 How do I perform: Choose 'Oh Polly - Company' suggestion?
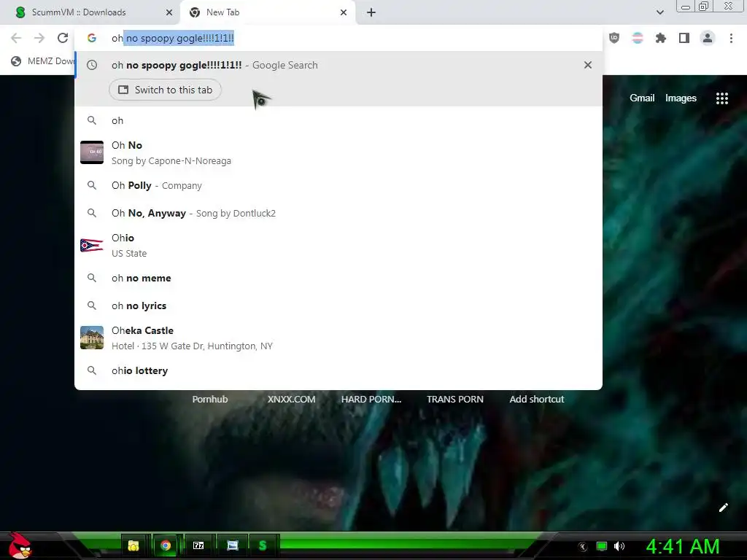[x=338, y=185]
